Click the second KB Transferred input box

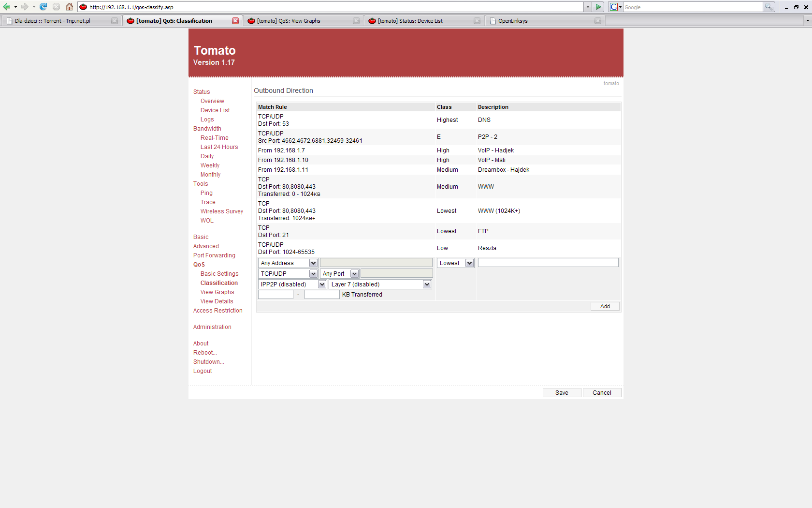point(322,295)
